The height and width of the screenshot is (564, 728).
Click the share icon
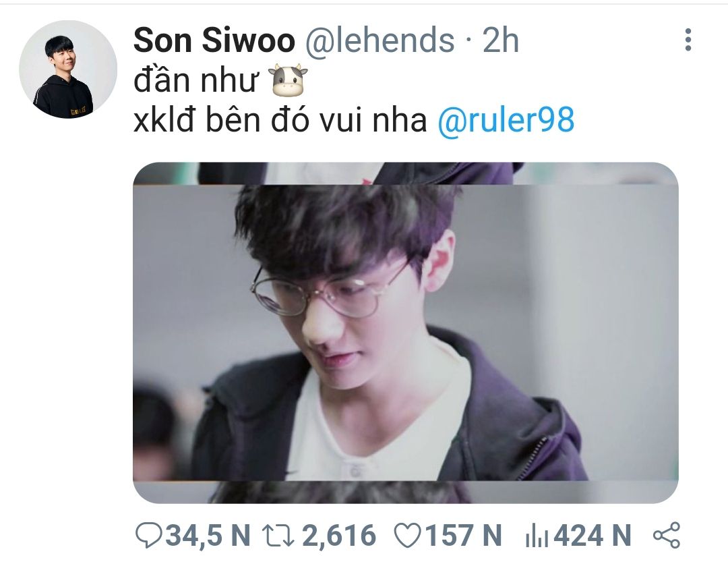click(x=667, y=535)
